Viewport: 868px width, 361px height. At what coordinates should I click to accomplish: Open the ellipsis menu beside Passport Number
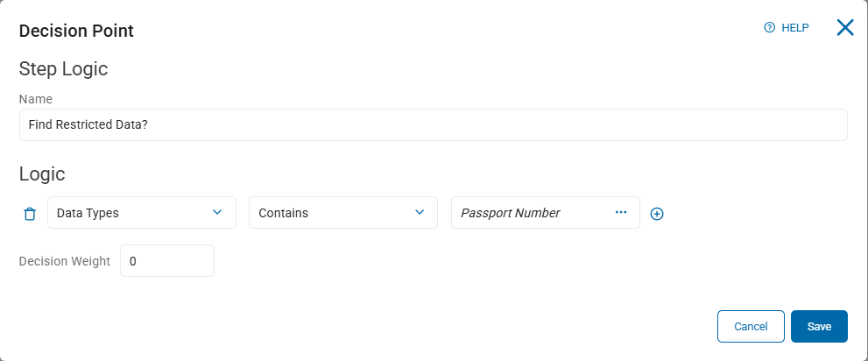coord(621,212)
